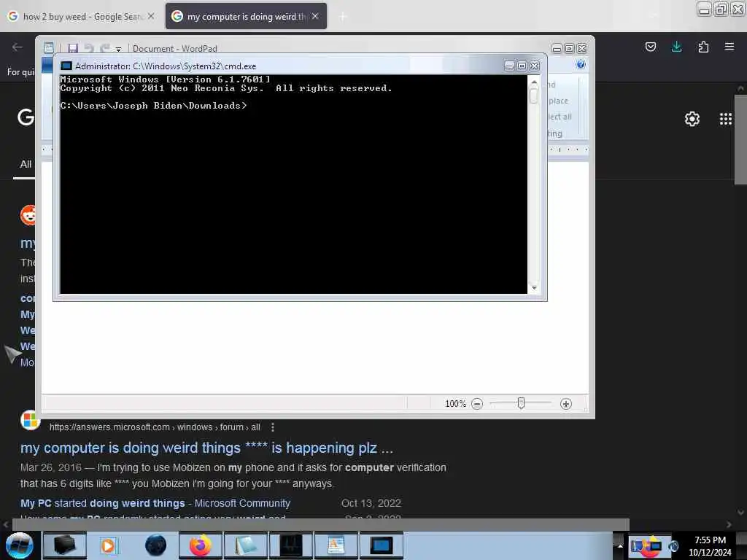Click the taskbar clock showing 7:55 PM
Screen dimensions: 747x560
point(710,545)
